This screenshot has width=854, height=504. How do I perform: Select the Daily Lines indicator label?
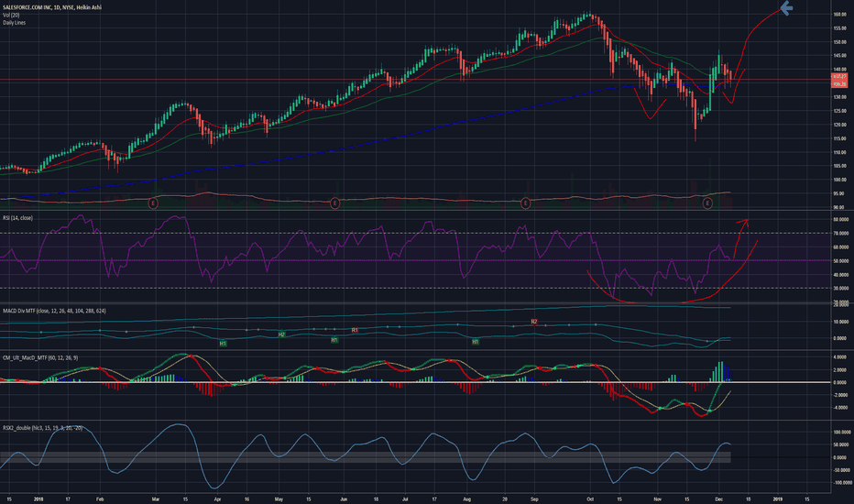click(x=14, y=22)
